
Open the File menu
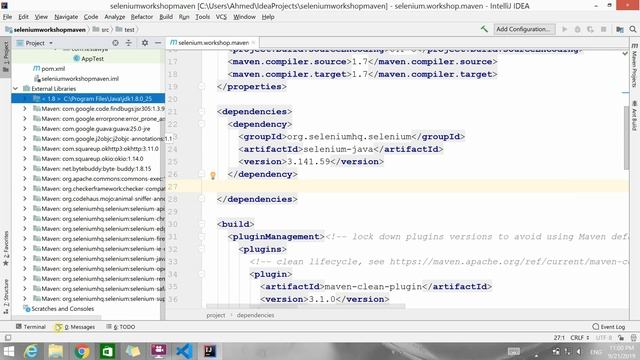point(7,17)
